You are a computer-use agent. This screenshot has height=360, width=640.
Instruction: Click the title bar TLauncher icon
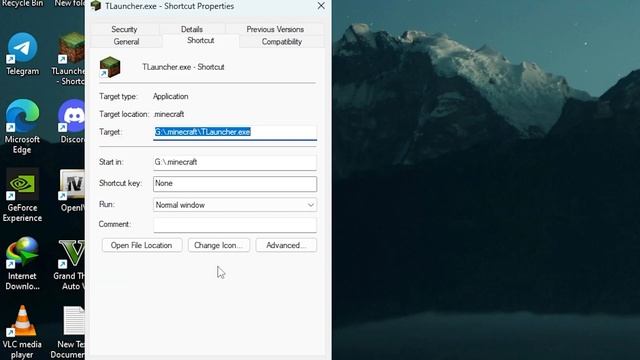coord(96,6)
